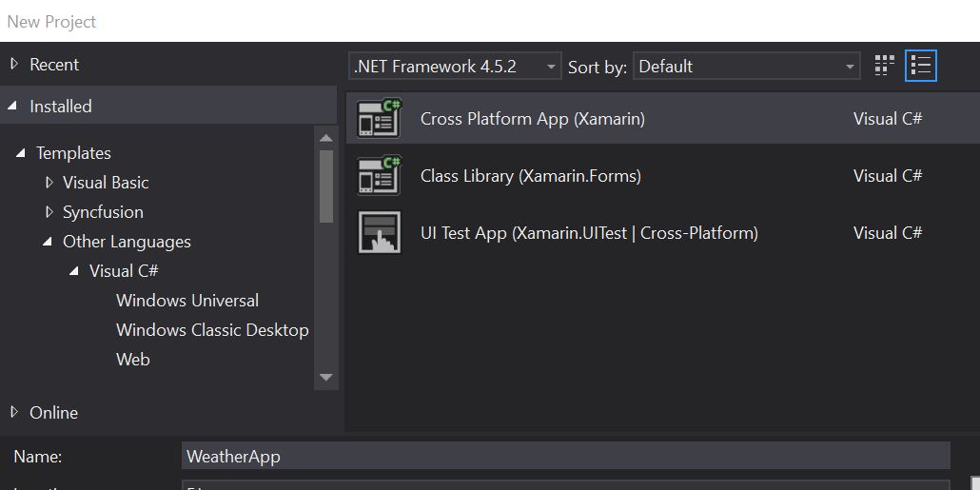Expand the Online section

click(x=15, y=412)
